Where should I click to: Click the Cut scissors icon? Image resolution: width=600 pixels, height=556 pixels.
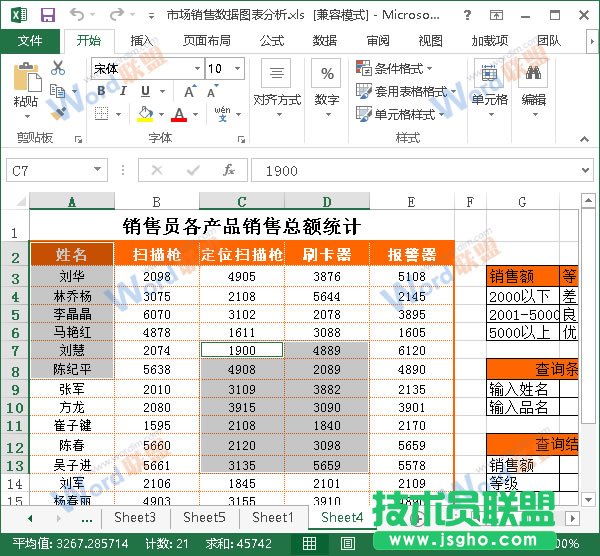click(x=58, y=68)
